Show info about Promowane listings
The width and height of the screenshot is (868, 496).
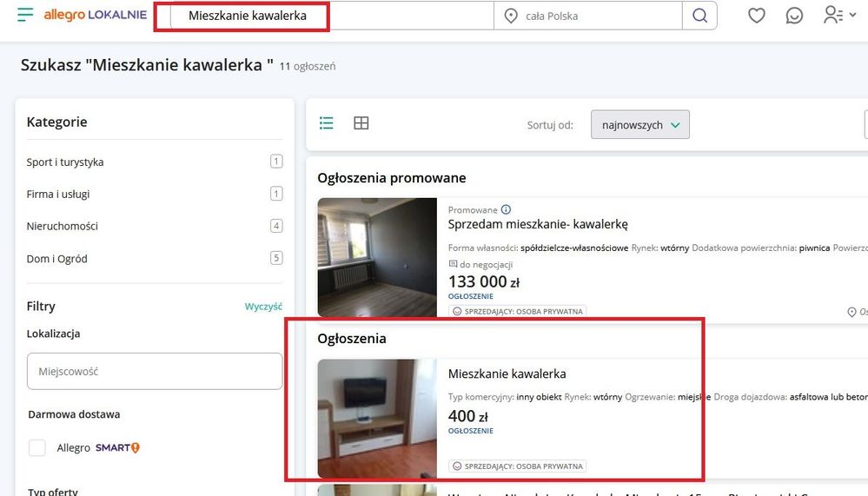click(x=506, y=209)
